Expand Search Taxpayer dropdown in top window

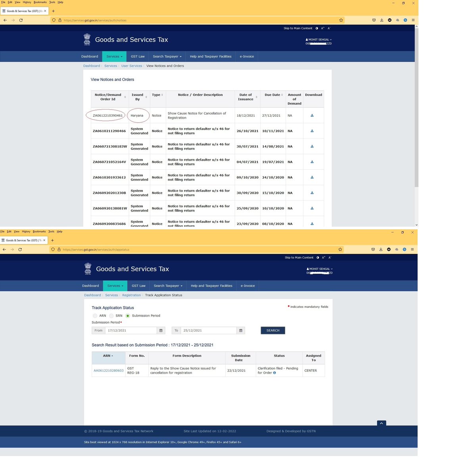point(167,56)
